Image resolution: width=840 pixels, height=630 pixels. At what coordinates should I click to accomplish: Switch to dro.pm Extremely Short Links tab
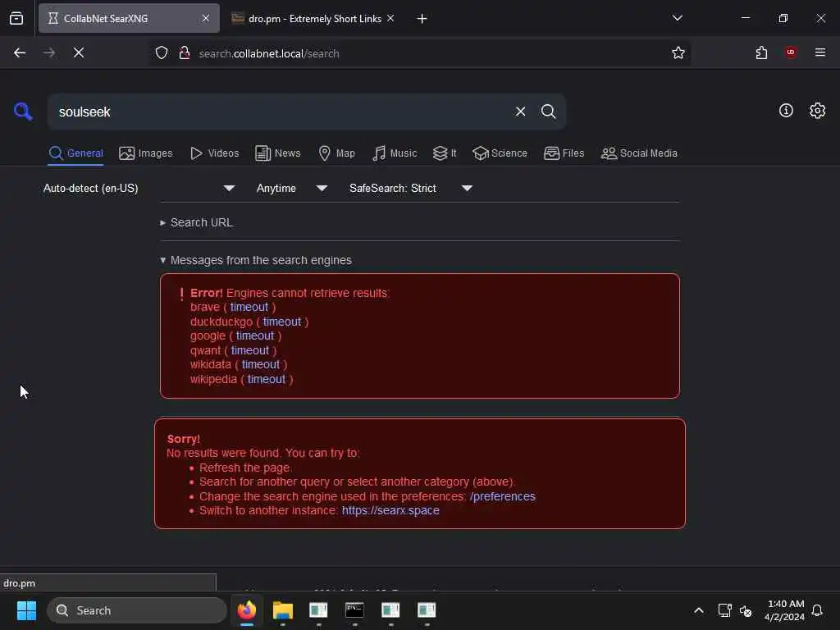pos(314,19)
